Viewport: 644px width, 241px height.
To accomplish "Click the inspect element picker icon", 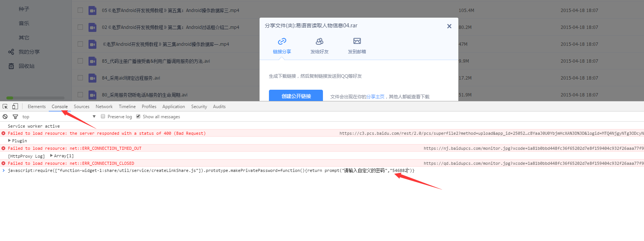I will click(x=5, y=107).
